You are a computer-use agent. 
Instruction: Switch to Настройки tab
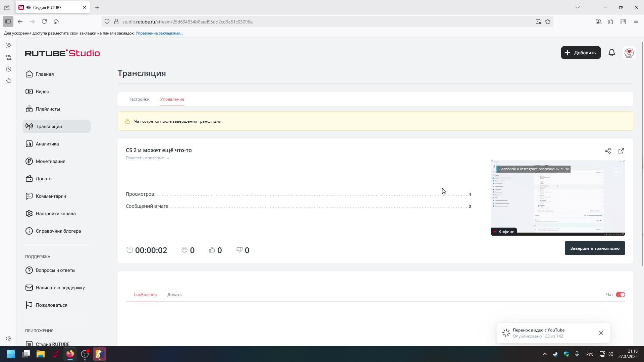click(x=139, y=99)
